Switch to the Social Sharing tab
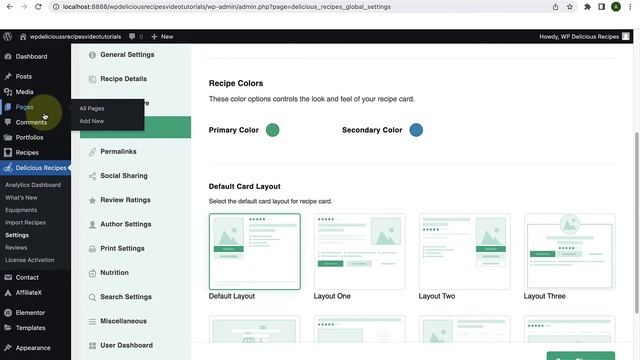This screenshot has width=640, height=360. point(136,176)
